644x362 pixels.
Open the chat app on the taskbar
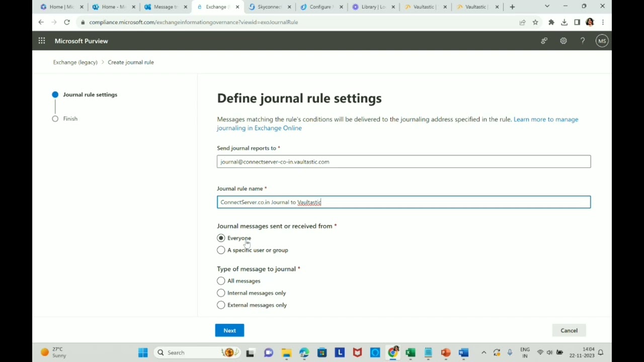(x=268, y=352)
